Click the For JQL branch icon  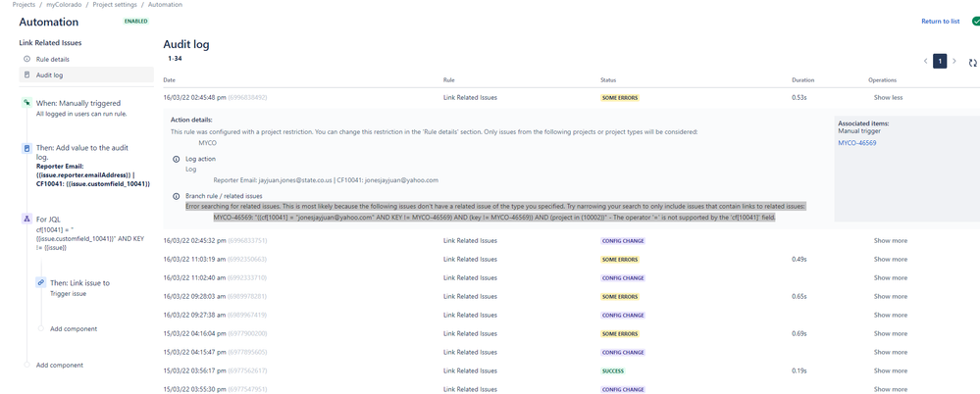coord(26,219)
